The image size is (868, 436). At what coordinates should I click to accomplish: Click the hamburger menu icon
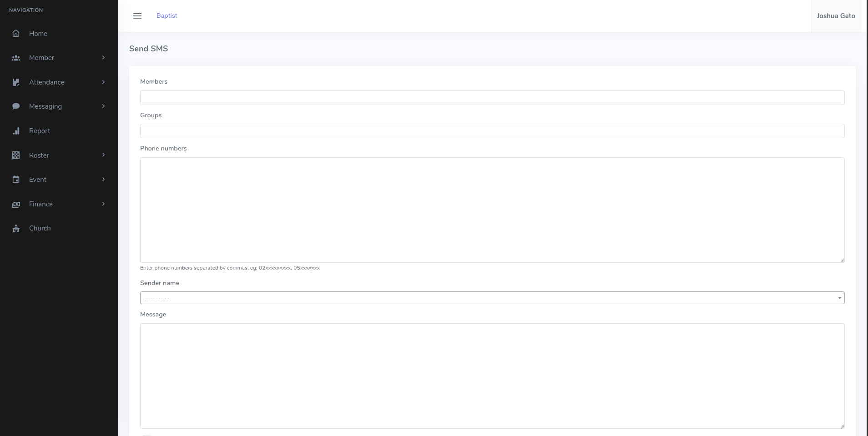[137, 16]
